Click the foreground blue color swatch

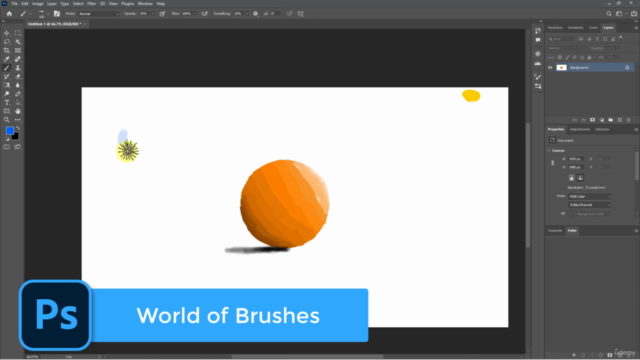[10, 131]
